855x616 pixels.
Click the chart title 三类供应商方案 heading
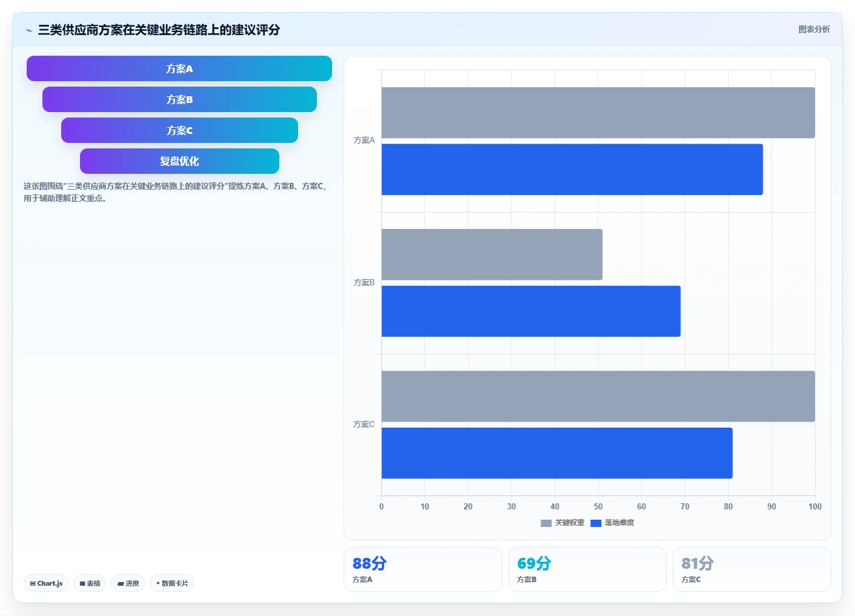click(159, 30)
